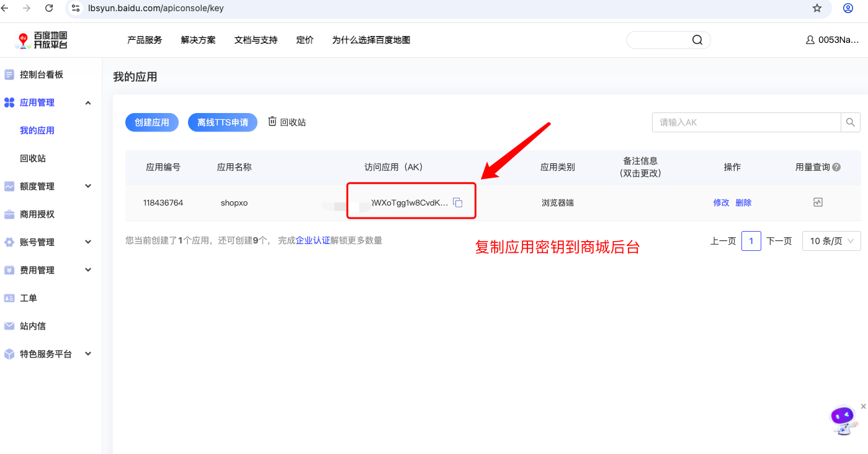Click the 修改 link for shopxo

click(721, 202)
